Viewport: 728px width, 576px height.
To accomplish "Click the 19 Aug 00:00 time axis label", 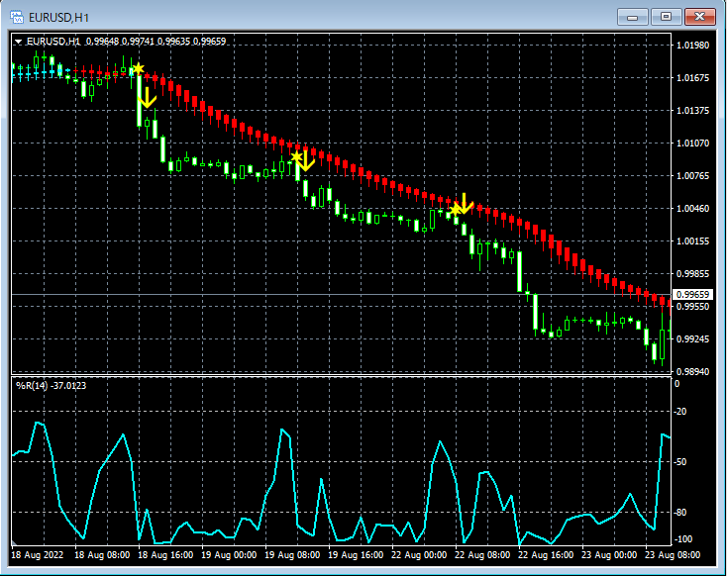I will [x=229, y=555].
